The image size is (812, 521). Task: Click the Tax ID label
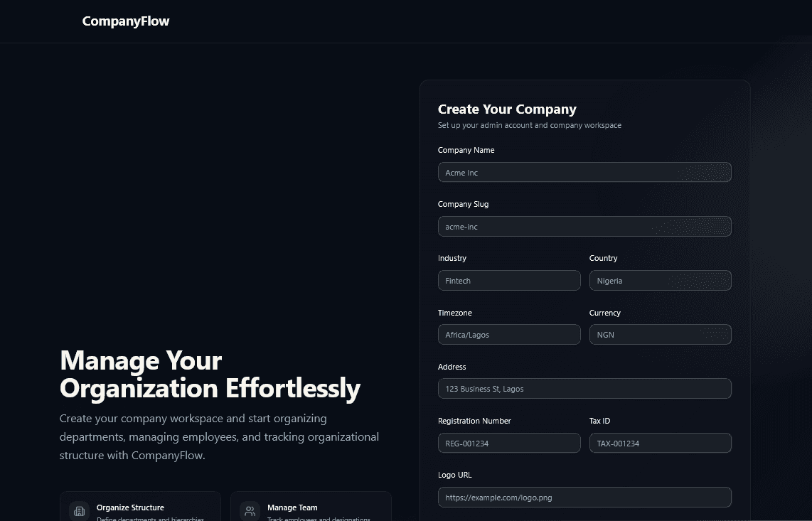[599, 421]
